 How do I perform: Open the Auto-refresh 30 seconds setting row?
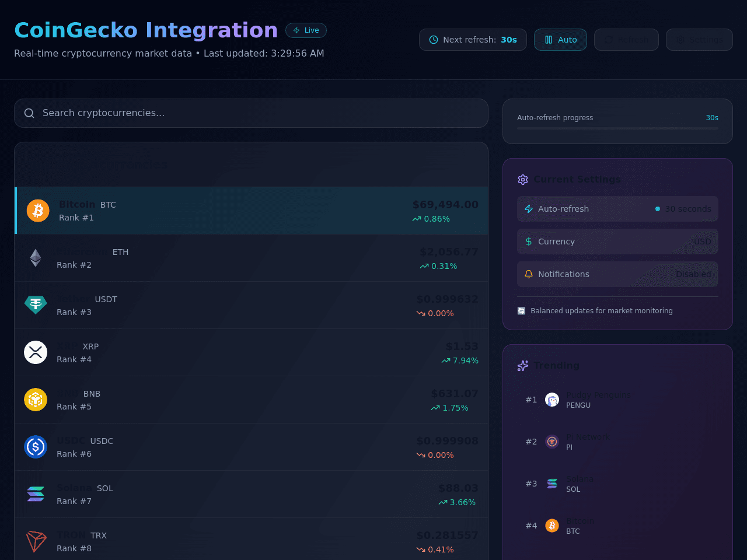click(x=617, y=209)
